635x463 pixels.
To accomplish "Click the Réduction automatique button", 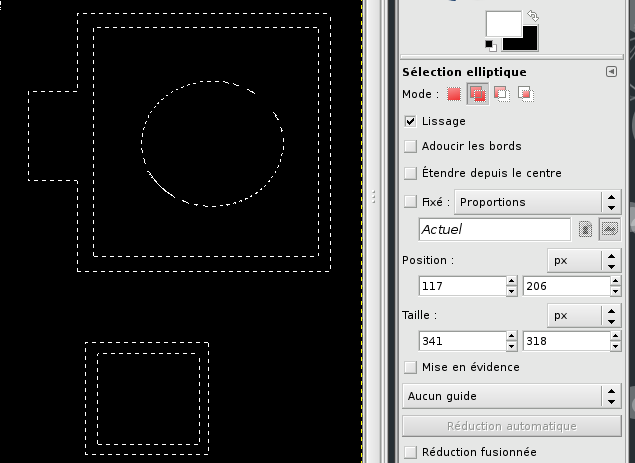I will pos(511,426).
